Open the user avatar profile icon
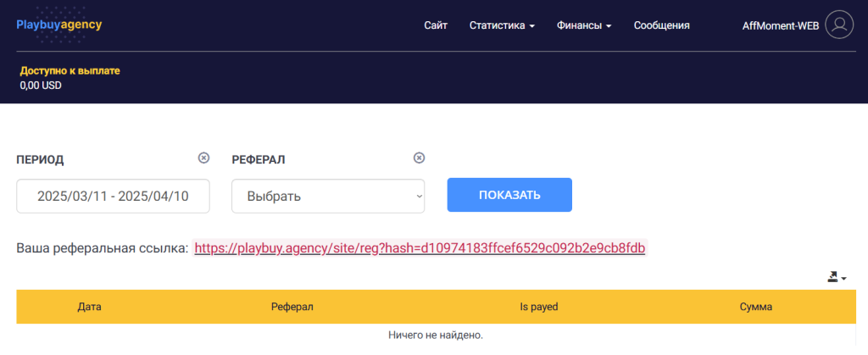Image resolution: width=868 pixels, height=355 pixels. point(838,25)
